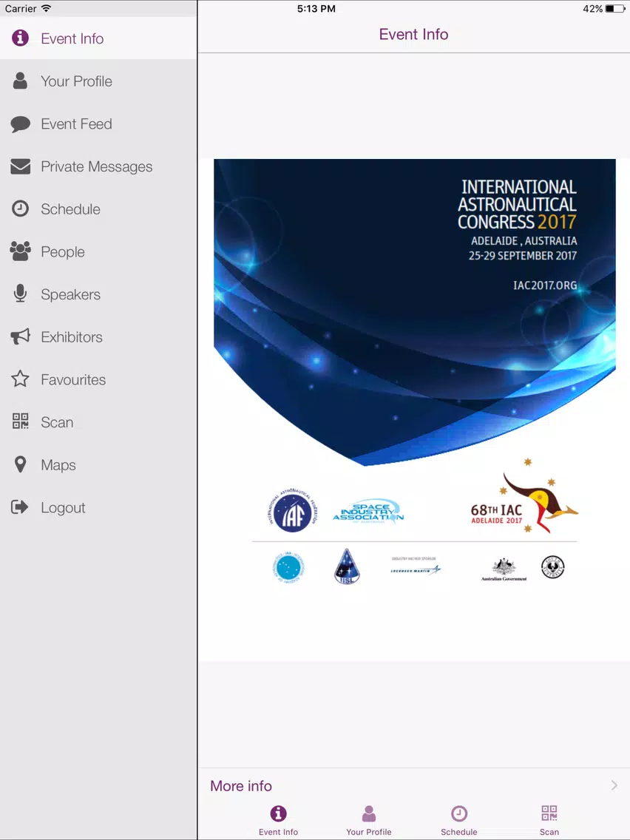The width and height of the screenshot is (630, 840).
Task: Tap the Event Info icon in sidebar
Action: [x=21, y=38]
